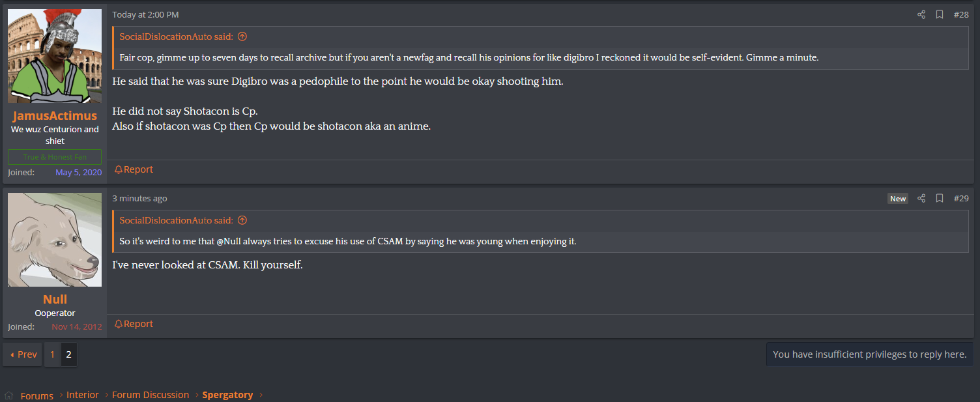980x402 pixels.
Task: Go to Spergatory breadcrumb
Action: (x=227, y=395)
